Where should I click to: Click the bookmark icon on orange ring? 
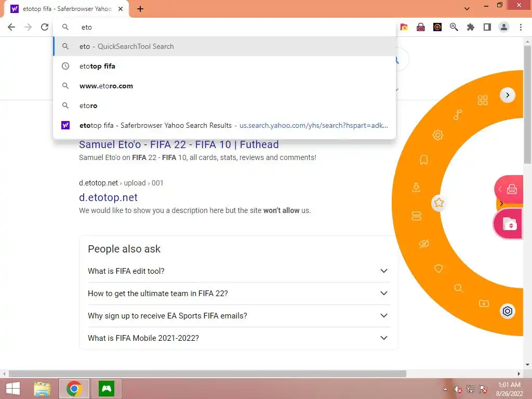(424, 160)
